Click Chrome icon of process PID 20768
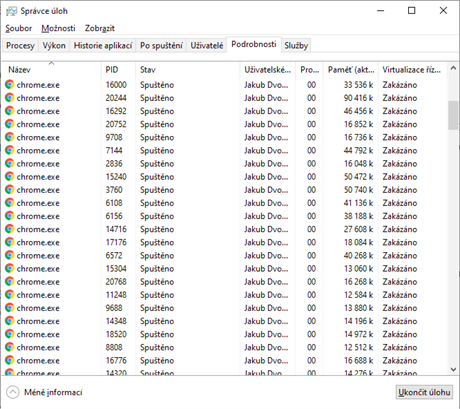 tap(10, 282)
